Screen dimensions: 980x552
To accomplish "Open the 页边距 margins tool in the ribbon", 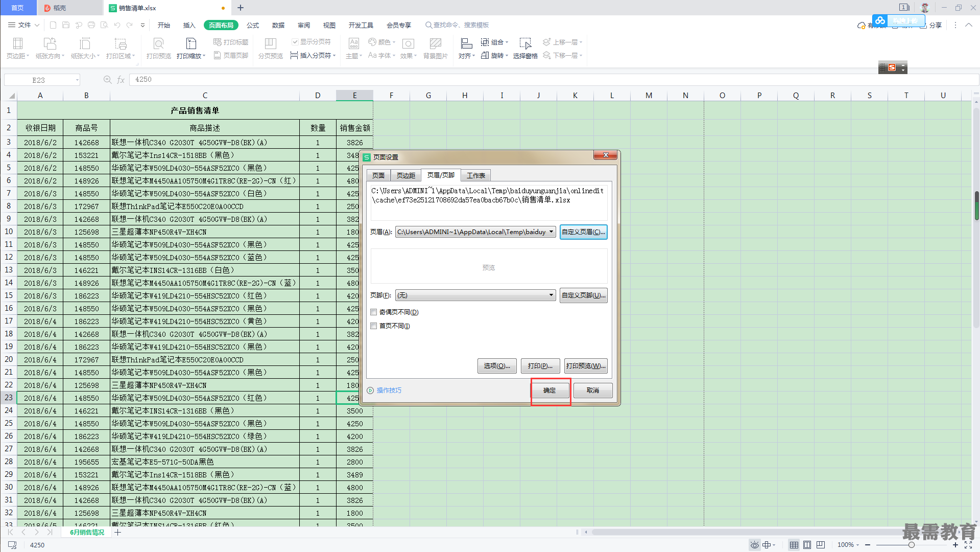I will pos(17,49).
